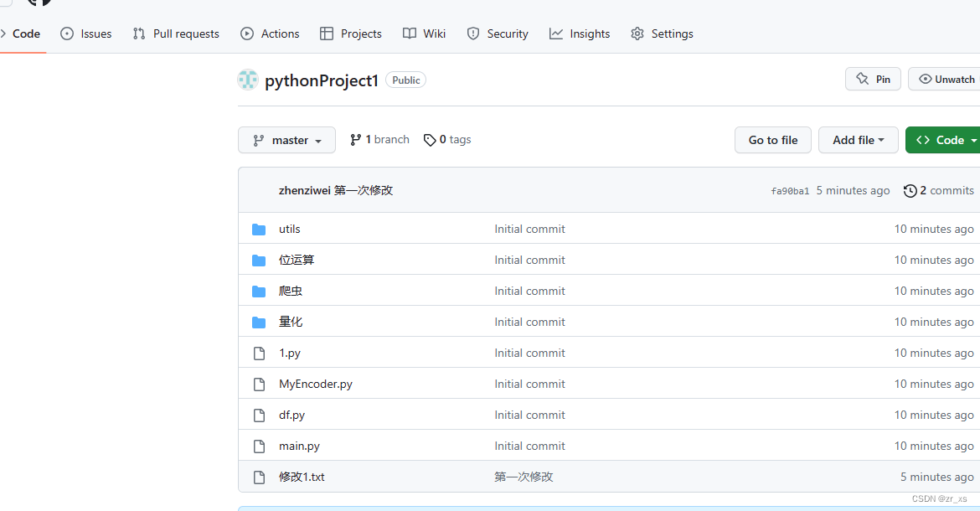Screen dimensions: 980x511
Task: Open the MyEncoder.py file
Action: [x=316, y=384]
